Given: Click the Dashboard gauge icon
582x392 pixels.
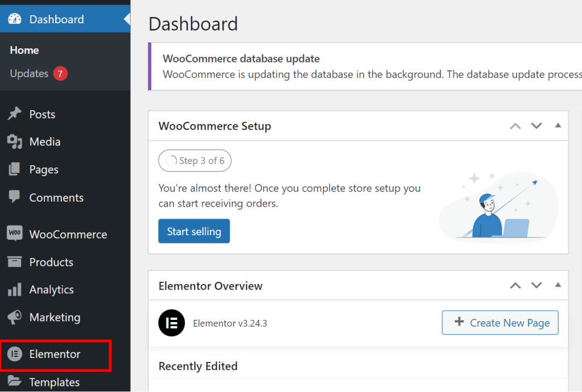Looking at the screenshot, I should (x=15, y=19).
